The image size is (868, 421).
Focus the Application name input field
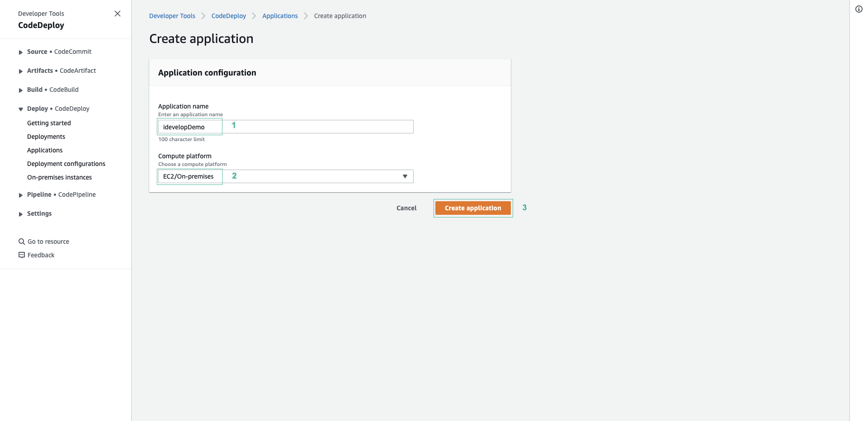(x=286, y=127)
